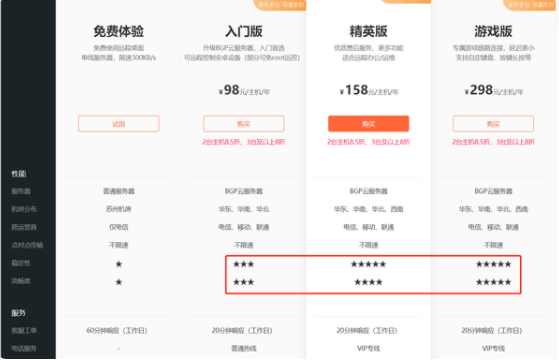Click the 仅电信 cell under 免费体验
559x360 pixels.
pyautogui.click(x=119, y=227)
